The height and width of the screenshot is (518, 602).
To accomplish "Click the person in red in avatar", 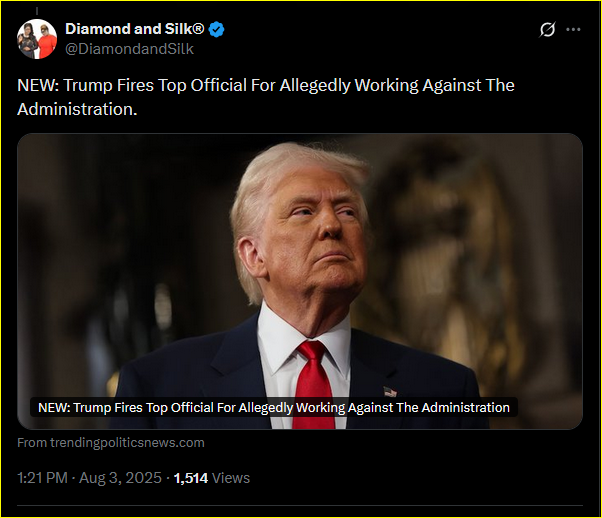I will [x=47, y=41].
